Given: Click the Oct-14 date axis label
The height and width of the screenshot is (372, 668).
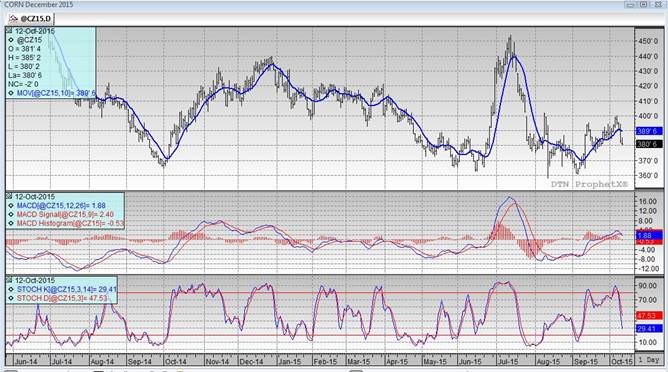Looking at the screenshot, I should click(x=176, y=362).
